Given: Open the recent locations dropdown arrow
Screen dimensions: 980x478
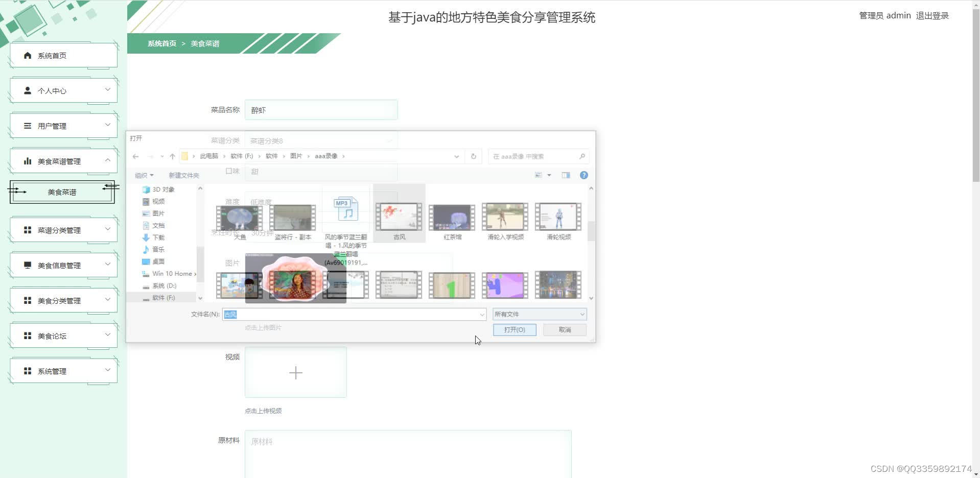Looking at the screenshot, I should click(162, 156).
